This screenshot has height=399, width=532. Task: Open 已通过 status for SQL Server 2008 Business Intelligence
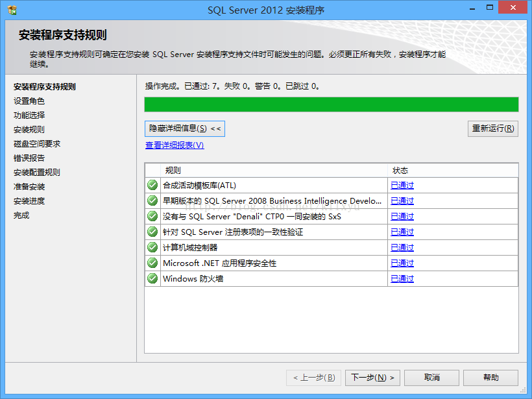[402, 201]
